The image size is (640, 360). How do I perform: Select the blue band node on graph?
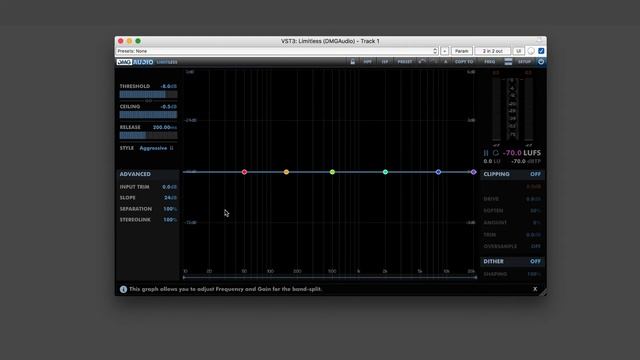point(438,172)
